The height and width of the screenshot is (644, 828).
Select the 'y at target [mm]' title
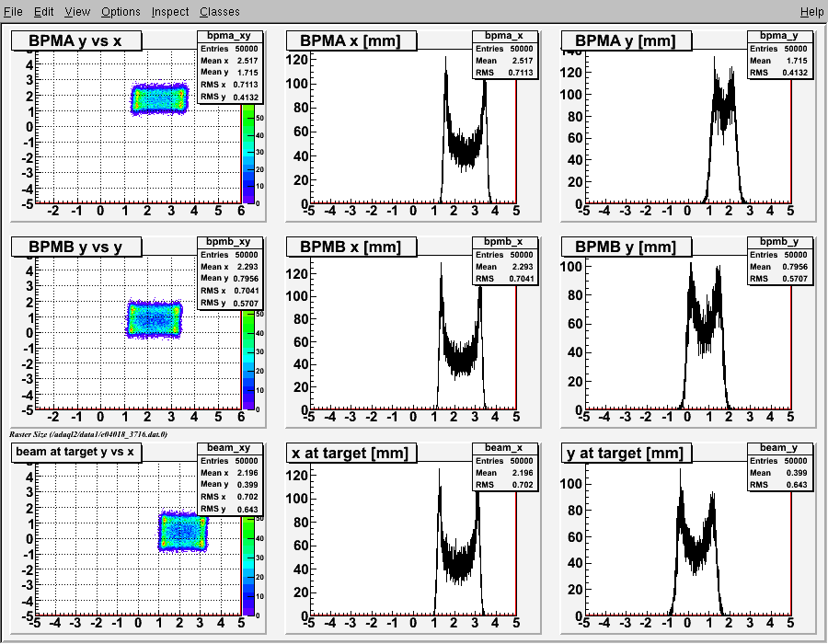[x=626, y=453]
